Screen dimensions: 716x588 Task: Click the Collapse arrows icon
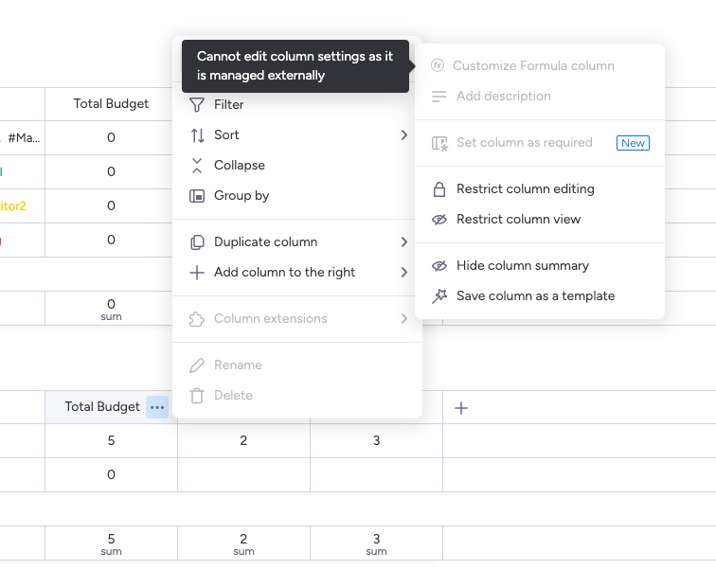pos(197,166)
